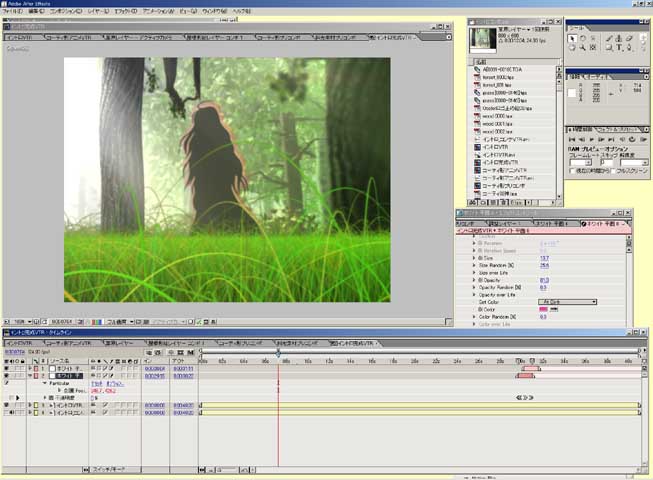Expand Opacity over Life property
This screenshot has height=480, width=653.
[474, 295]
